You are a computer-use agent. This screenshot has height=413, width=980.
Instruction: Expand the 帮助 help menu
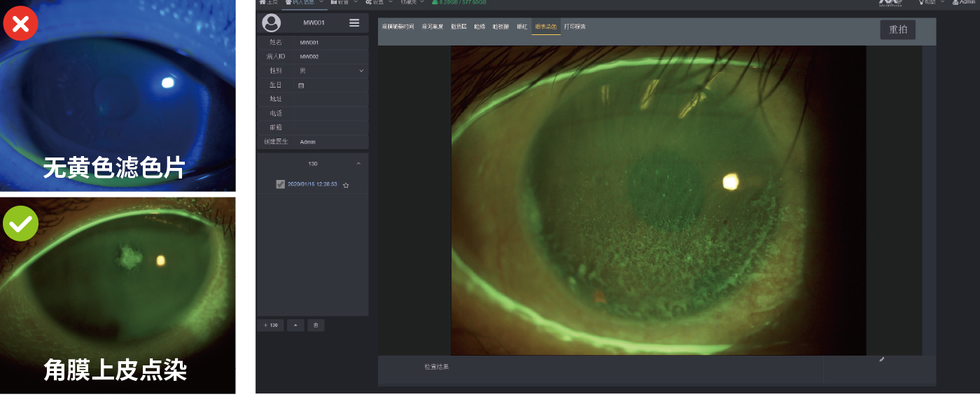click(933, 3)
